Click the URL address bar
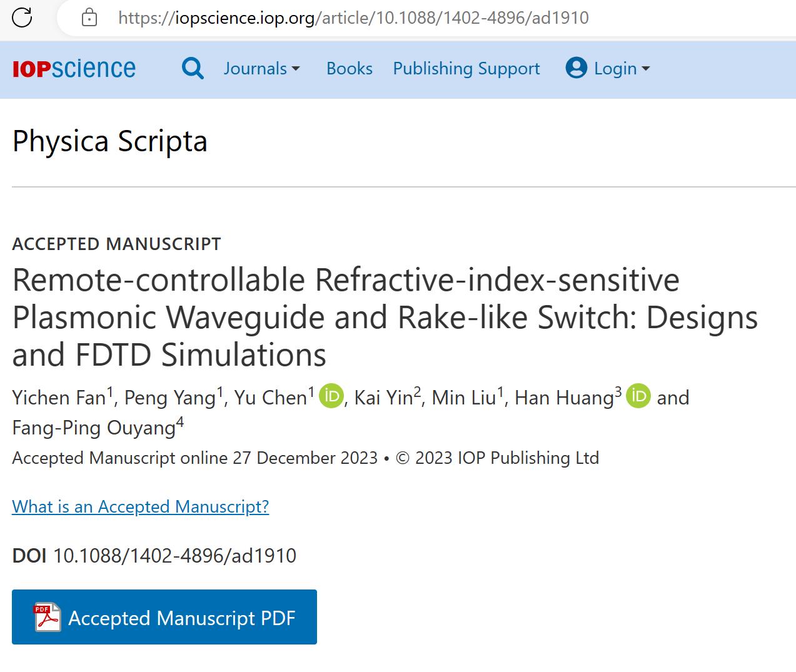Viewport: 796px width, 672px height. 353,18
